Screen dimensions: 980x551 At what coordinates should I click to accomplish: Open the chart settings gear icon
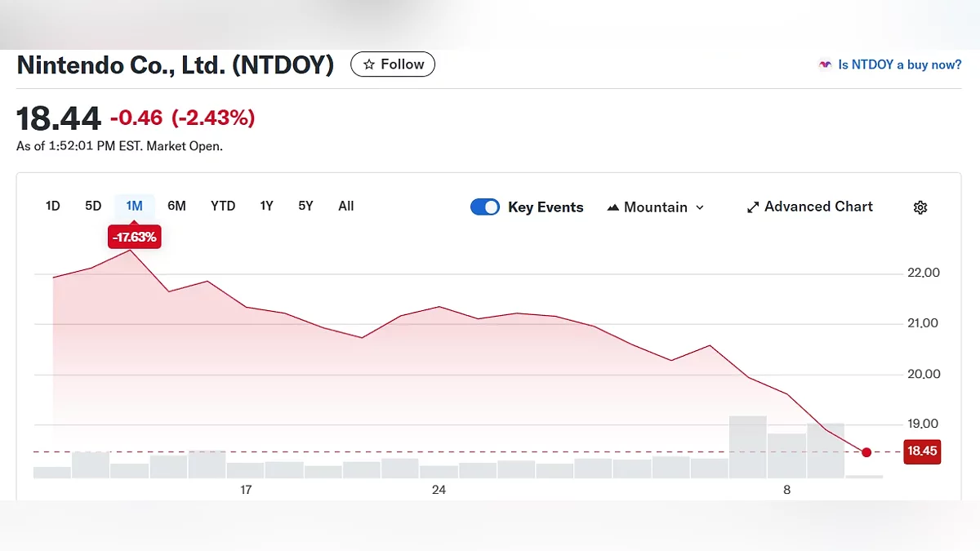[x=920, y=207]
